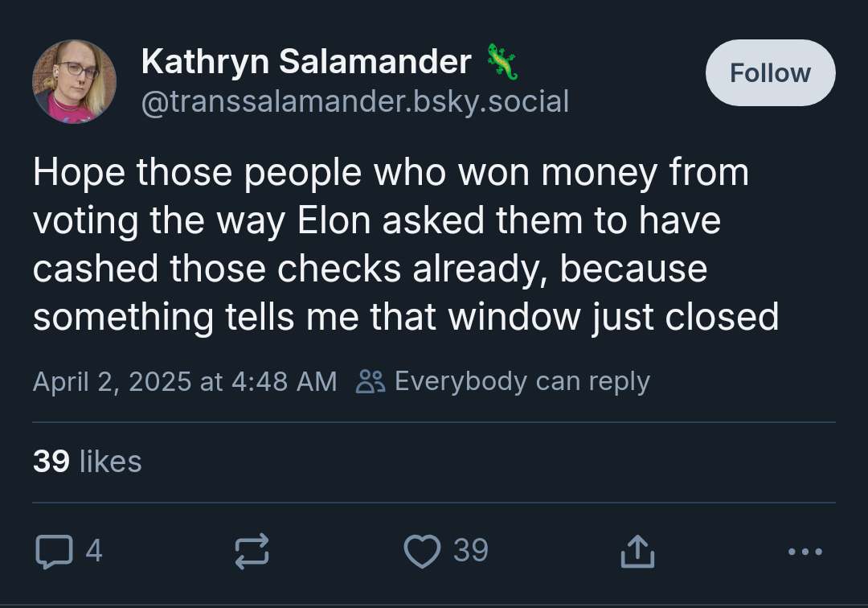Click the green salamander emoji after the name

click(x=502, y=62)
